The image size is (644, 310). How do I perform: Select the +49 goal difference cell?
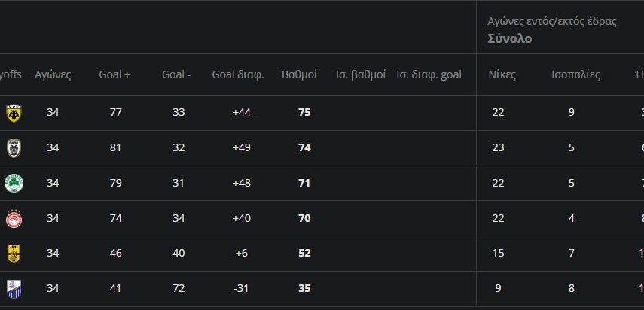(x=241, y=147)
